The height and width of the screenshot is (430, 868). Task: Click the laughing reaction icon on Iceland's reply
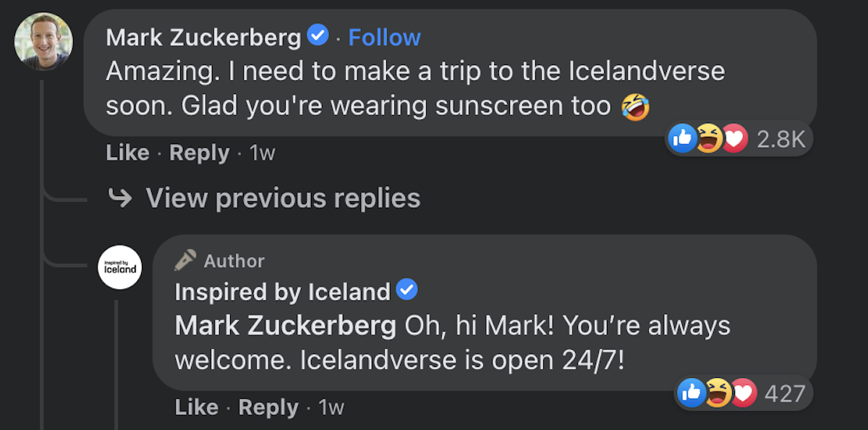[x=718, y=393]
